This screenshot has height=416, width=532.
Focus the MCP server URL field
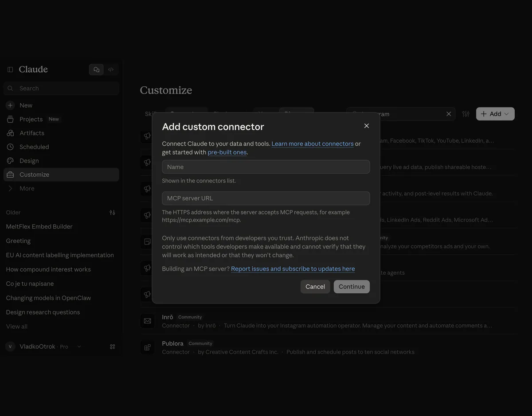point(266,198)
